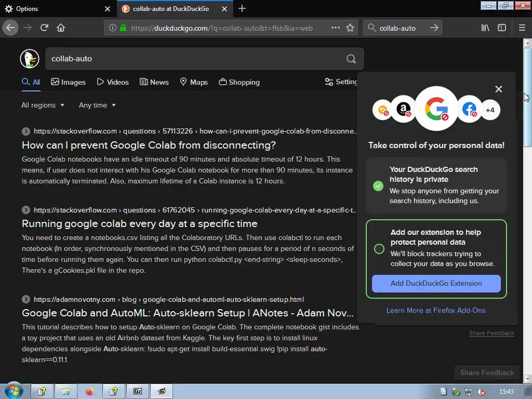Click the taskbar clock showing 15:43
532x399 pixels.
(x=506, y=392)
